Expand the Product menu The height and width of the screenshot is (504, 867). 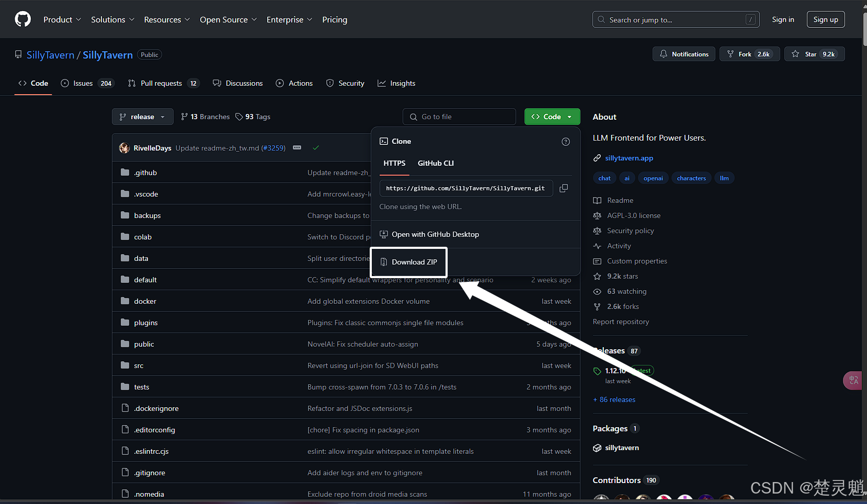(x=62, y=19)
